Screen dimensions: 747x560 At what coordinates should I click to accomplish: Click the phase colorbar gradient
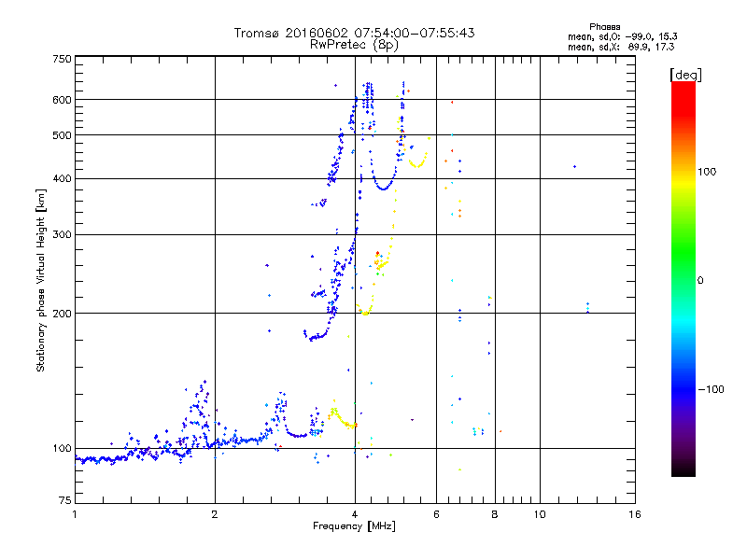coord(684,279)
